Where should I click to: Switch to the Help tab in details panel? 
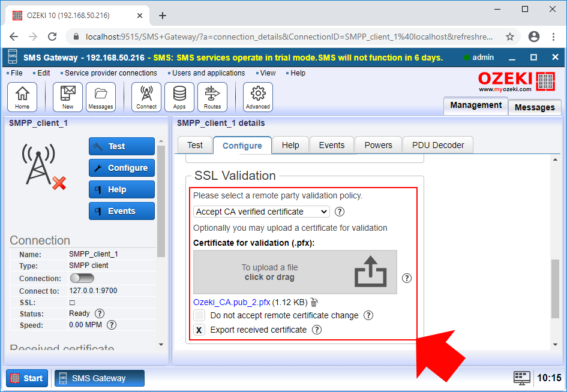290,145
